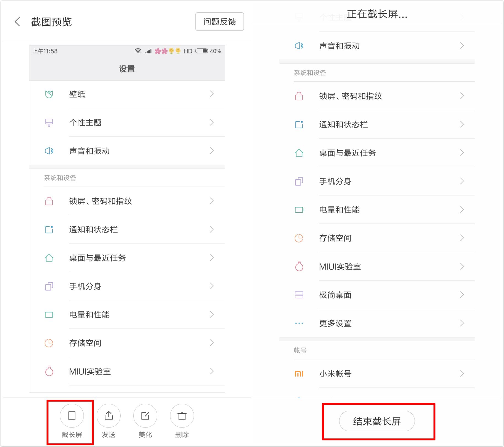Click the 壁纸 wallpaper icon
Screen dimensions: 504x447
[49, 94]
